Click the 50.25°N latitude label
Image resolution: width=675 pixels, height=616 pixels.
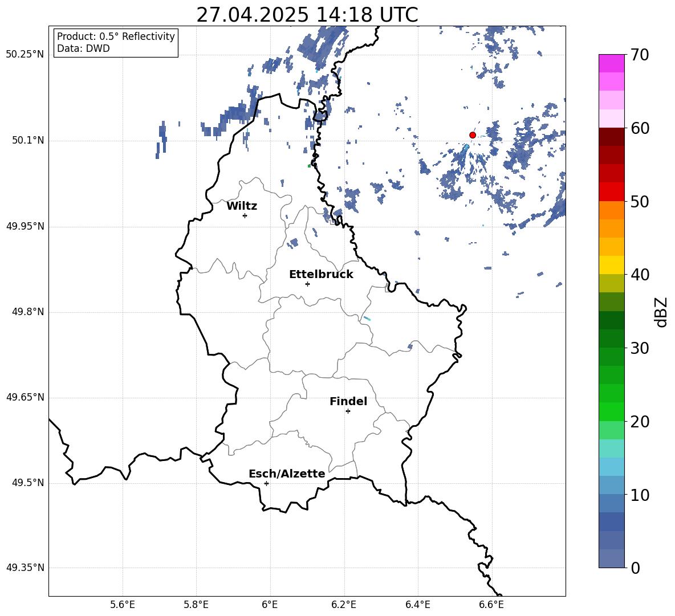[25, 55]
